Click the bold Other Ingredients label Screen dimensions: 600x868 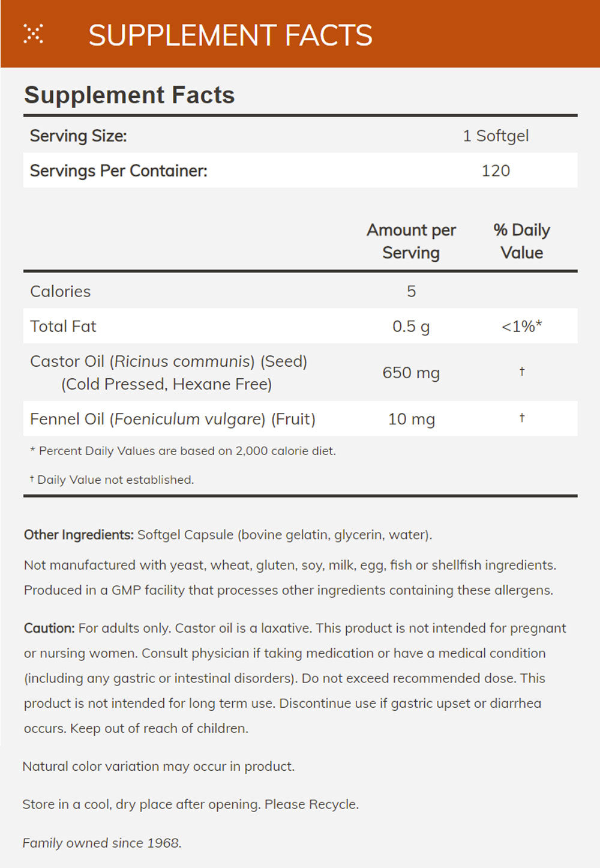click(79, 534)
